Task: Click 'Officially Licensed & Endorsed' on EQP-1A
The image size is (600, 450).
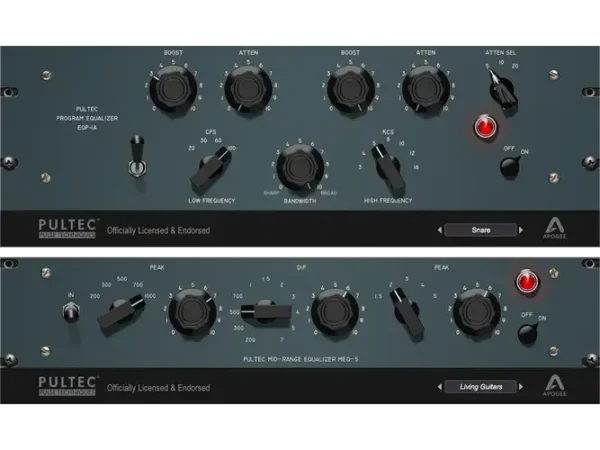Action: (158, 230)
